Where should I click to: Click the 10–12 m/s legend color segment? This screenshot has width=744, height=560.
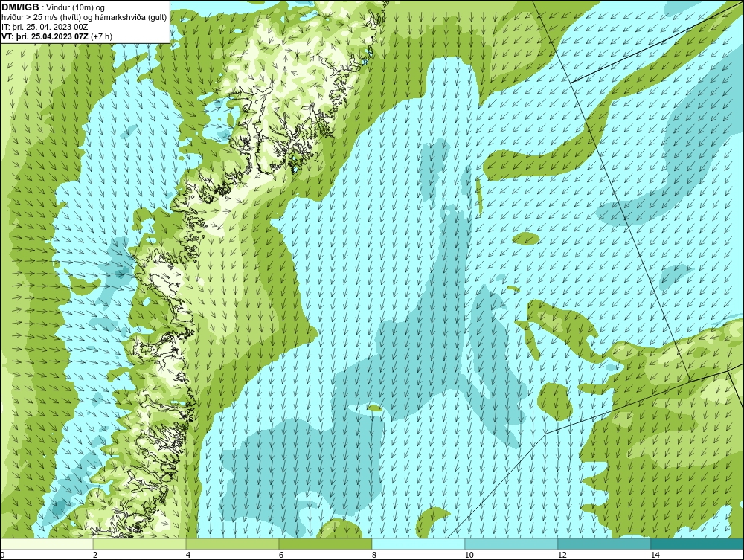click(x=512, y=544)
